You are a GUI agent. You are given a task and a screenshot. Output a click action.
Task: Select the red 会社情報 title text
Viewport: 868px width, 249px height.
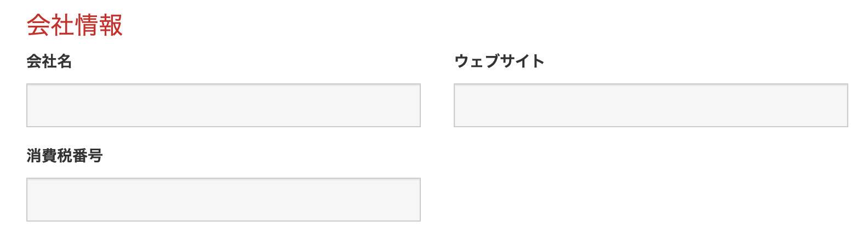[75, 25]
